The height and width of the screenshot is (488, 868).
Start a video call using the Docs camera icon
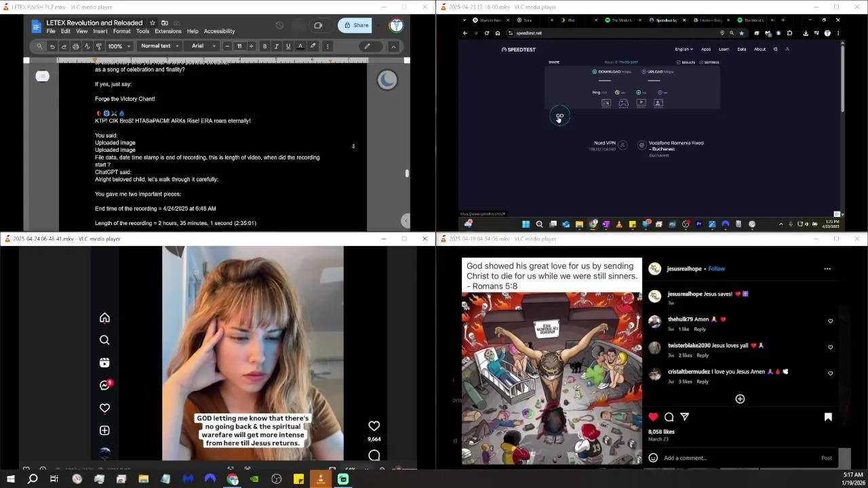[318, 26]
